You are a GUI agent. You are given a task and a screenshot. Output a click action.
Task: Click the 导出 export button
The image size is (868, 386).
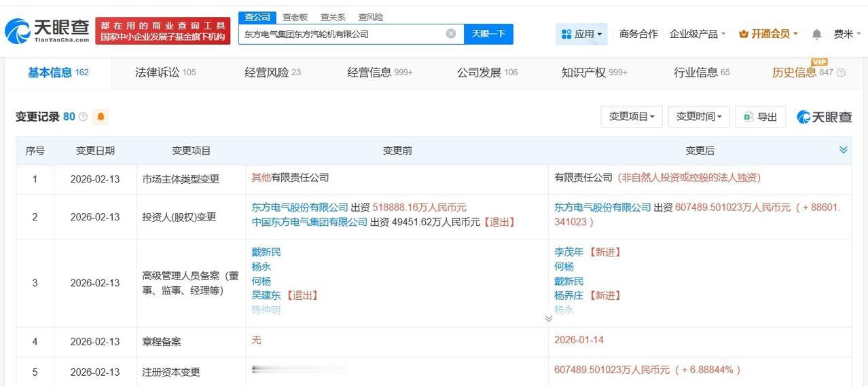pyautogui.click(x=761, y=117)
